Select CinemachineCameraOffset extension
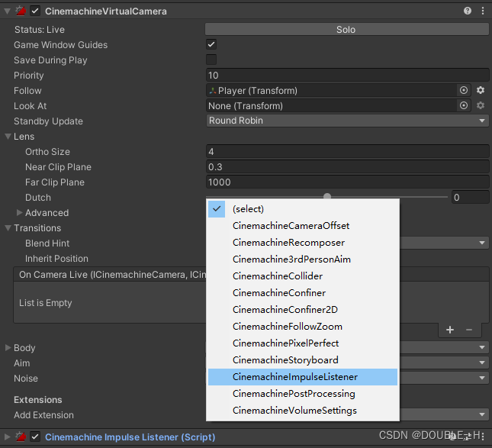 click(x=303, y=226)
